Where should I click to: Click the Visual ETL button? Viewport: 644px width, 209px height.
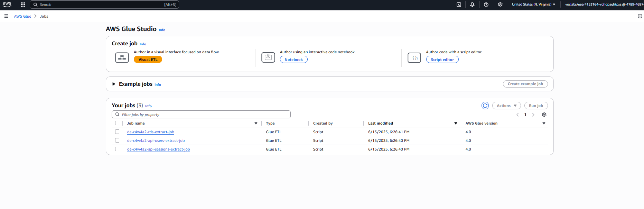coord(148,60)
